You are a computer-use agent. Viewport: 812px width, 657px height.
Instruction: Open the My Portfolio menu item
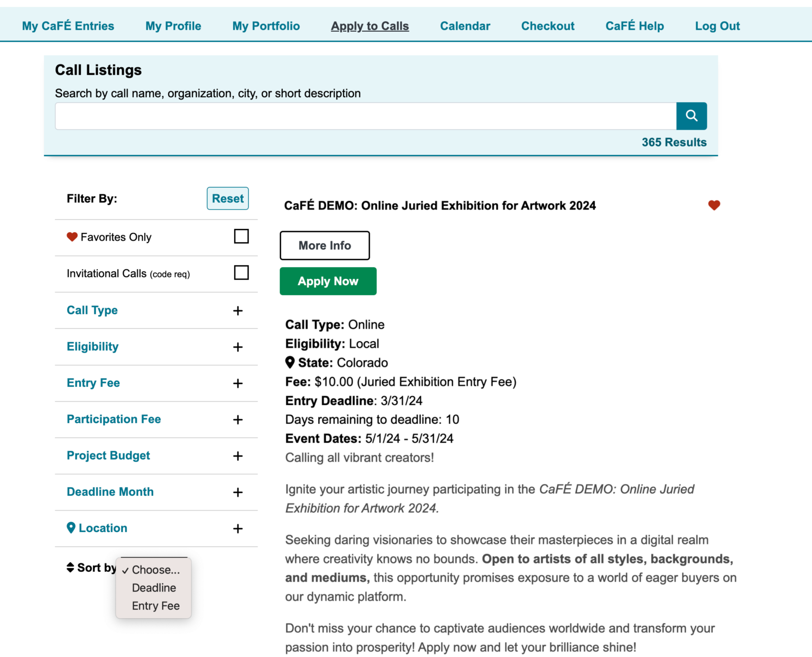click(x=266, y=26)
